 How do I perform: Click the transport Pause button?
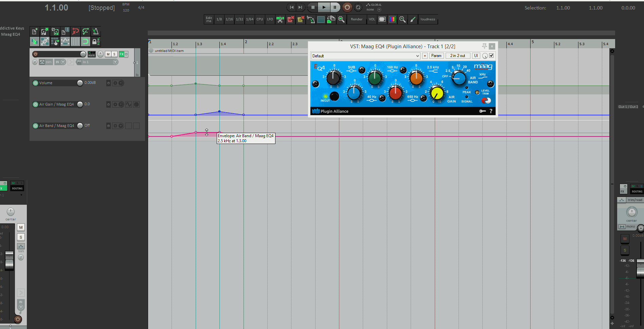tap(335, 7)
